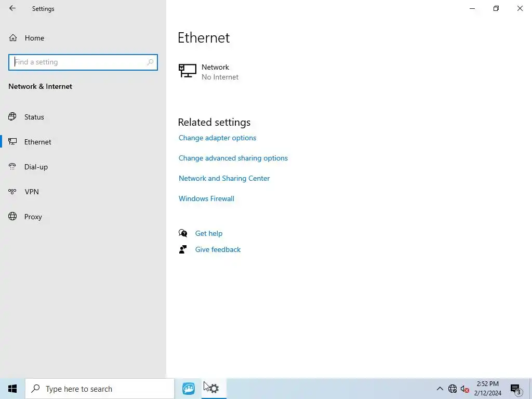The height and width of the screenshot is (399, 532).
Task: Click the network computer icon next to Network
Action: pos(187,71)
